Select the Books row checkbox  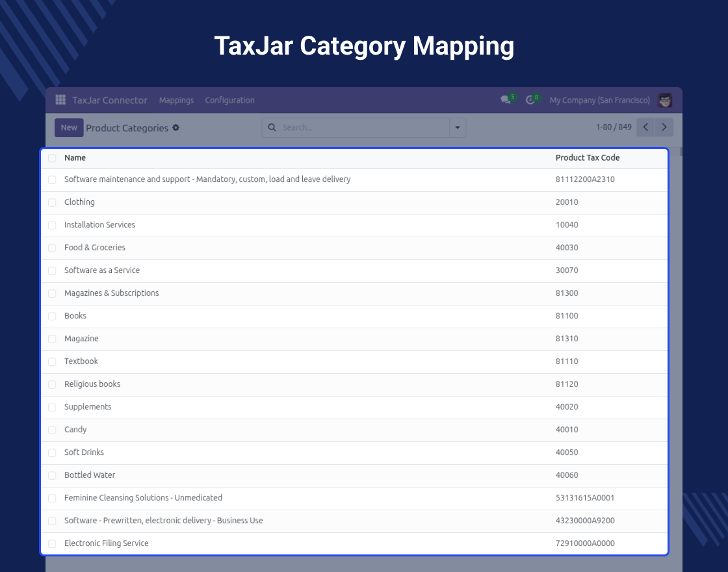coord(52,316)
